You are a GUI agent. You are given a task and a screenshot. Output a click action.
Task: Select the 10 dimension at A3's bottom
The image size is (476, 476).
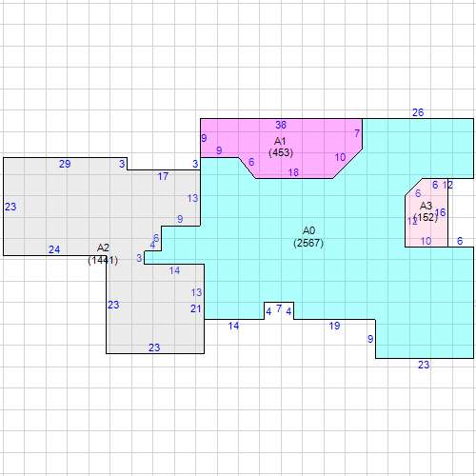(426, 241)
